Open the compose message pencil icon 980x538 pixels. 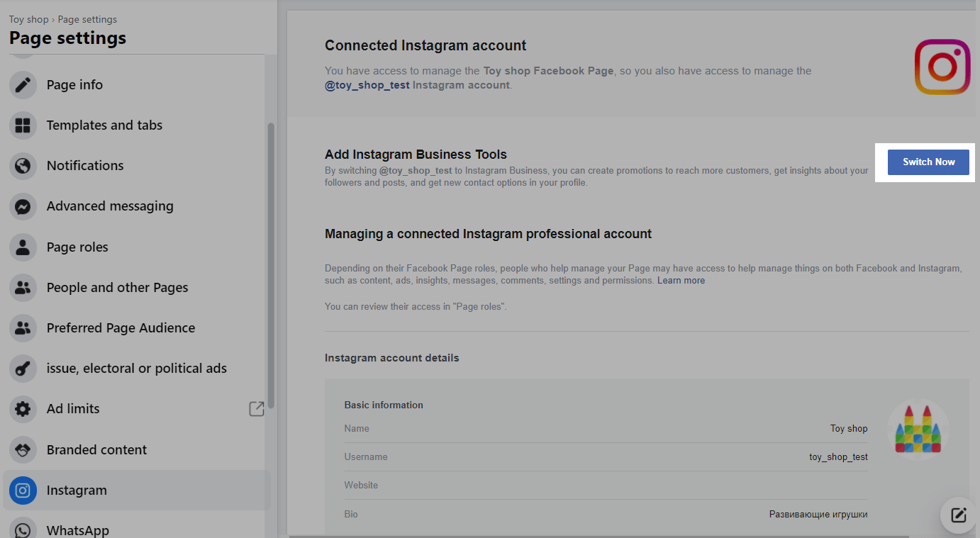coord(959,515)
